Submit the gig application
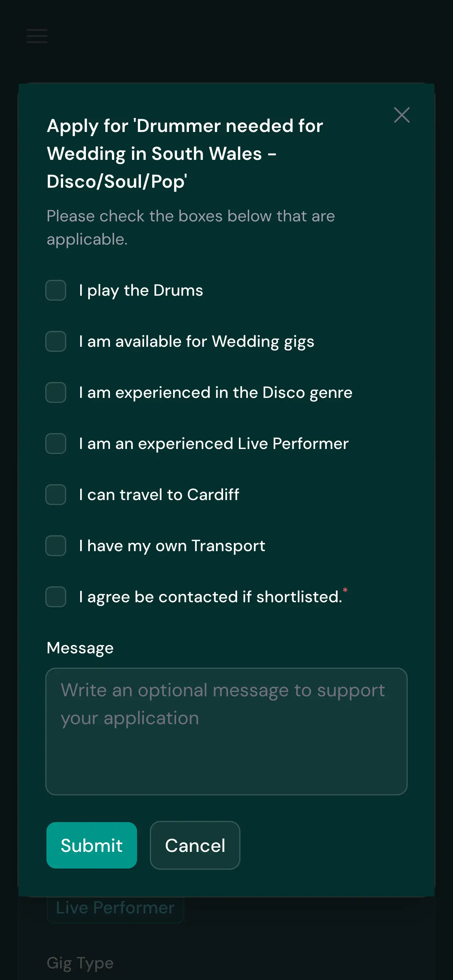The height and width of the screenshot is (980, 453). (91, 845)
